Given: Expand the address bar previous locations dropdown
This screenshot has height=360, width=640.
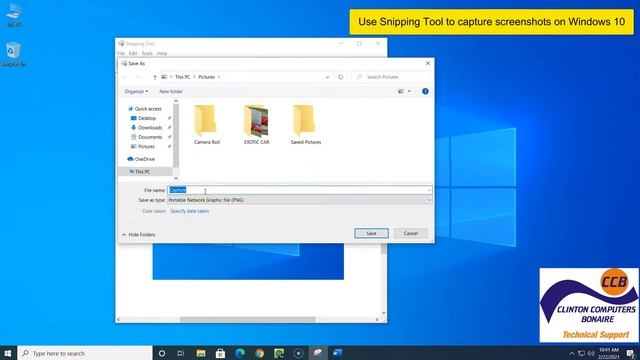Looking at the screenshot, I should (327, 77).
